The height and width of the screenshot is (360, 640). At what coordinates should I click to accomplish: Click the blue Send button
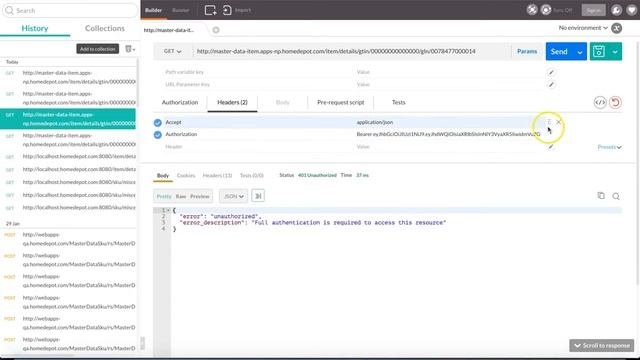[560, 51]
